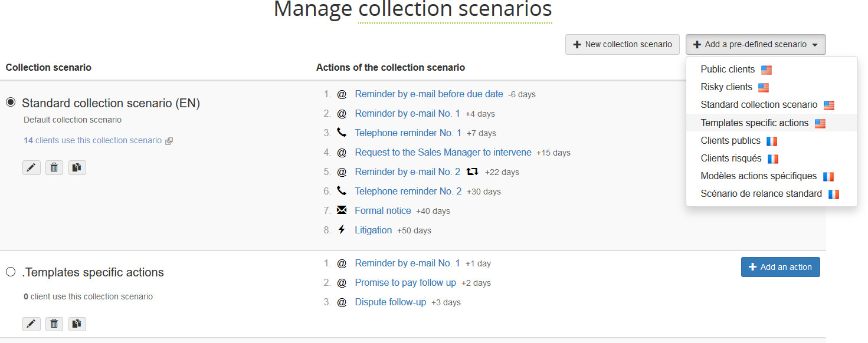Pick Scénario de relance standard option

(x=761, y=194)
